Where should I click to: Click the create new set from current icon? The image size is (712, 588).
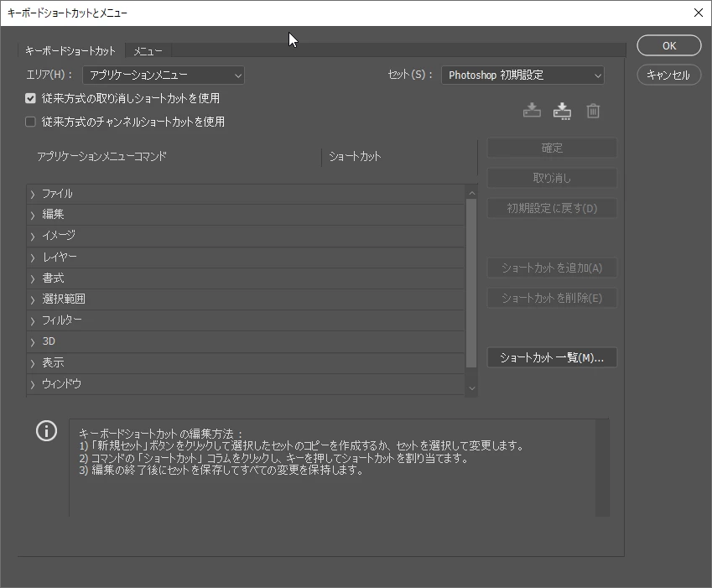[562, 111]
